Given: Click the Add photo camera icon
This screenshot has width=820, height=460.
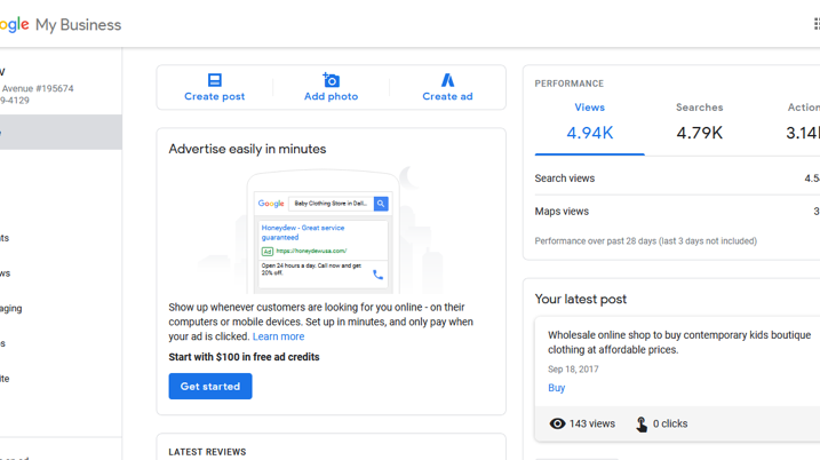Looking at the screenshot, I should coord(331,80).
